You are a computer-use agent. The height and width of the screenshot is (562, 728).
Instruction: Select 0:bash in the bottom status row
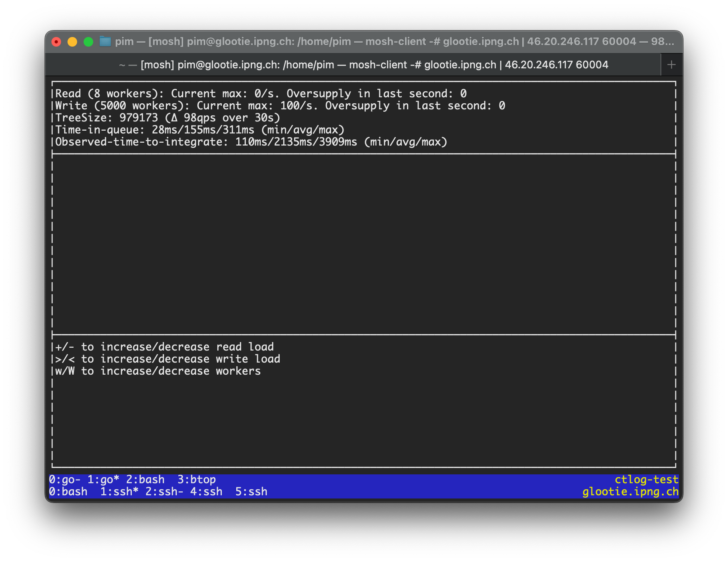click(68, 492)
